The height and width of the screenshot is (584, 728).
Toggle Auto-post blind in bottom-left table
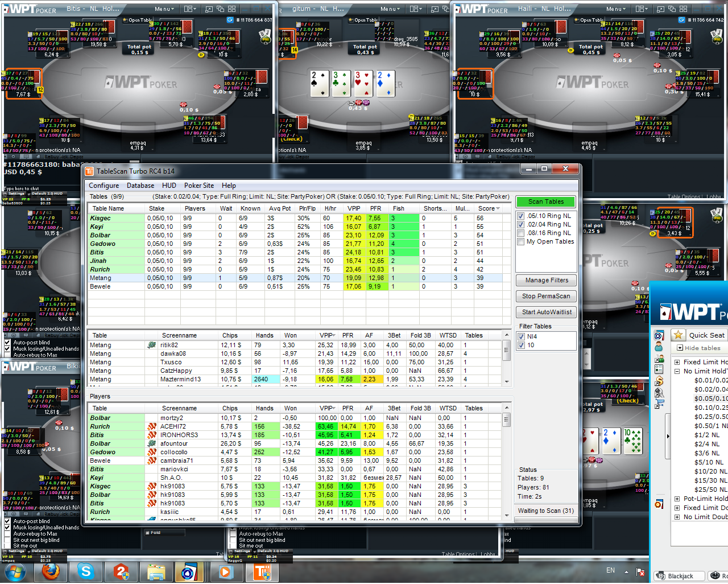pos(7,521)
